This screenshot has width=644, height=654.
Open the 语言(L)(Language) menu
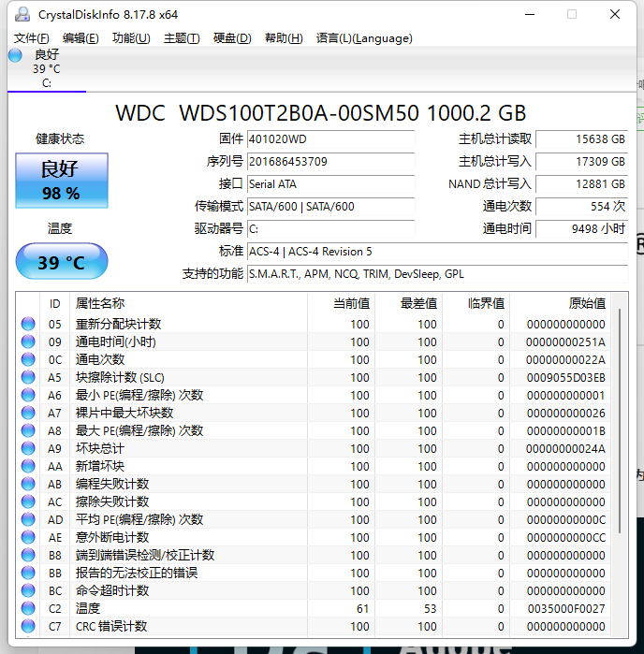364,38
